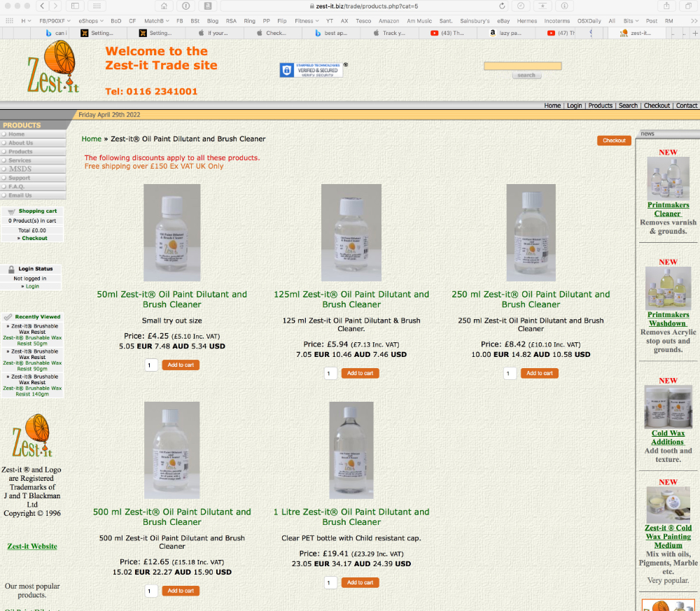The image size is (700, 611).
Task: Open the Printmakers Cleaner news link
Action: [x=668, y=209]
